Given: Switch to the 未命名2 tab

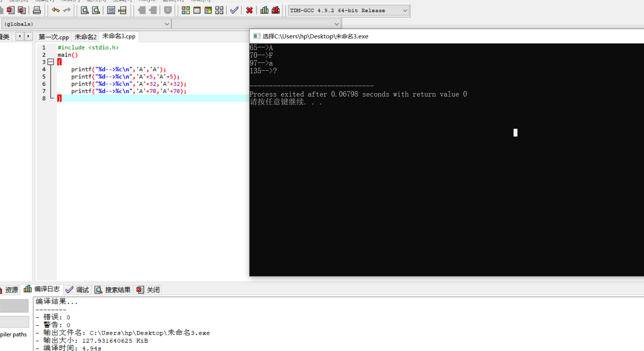Looking at the screenshot, I should click(x=85, y=37).
